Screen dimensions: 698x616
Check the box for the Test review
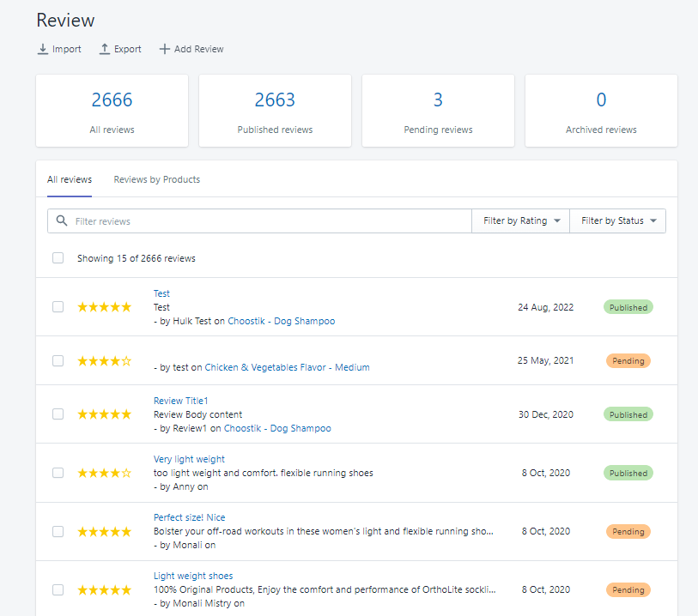(58, 307)
